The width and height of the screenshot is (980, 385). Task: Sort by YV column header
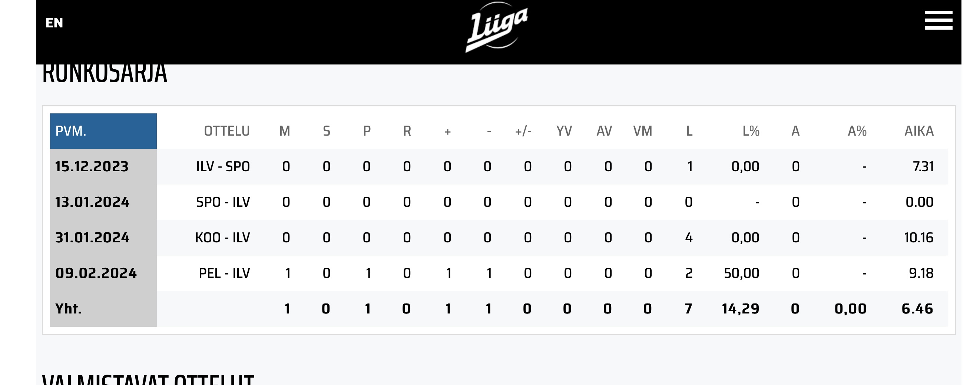(564, 131)
